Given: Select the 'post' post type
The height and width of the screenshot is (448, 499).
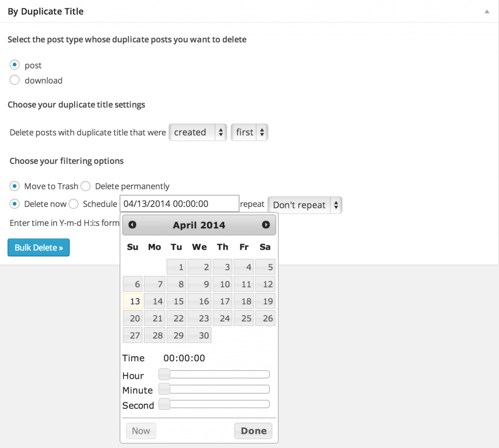Looking at the screenshot, I should [14, 65].
